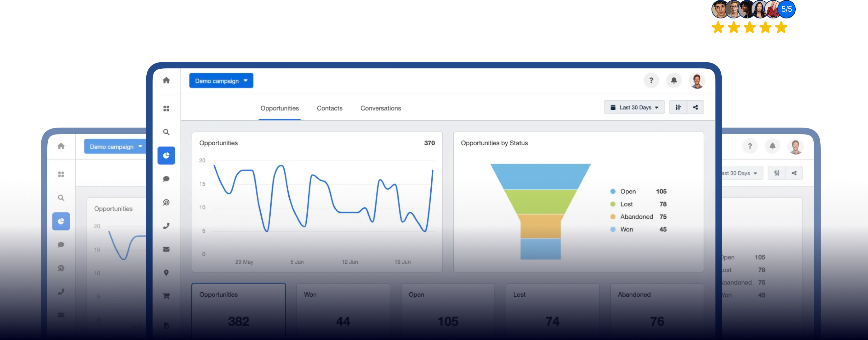This screenshot has height=340, width=868.
Task: Select the Won legend color dot in the front window
Action: tap(613, 230)
